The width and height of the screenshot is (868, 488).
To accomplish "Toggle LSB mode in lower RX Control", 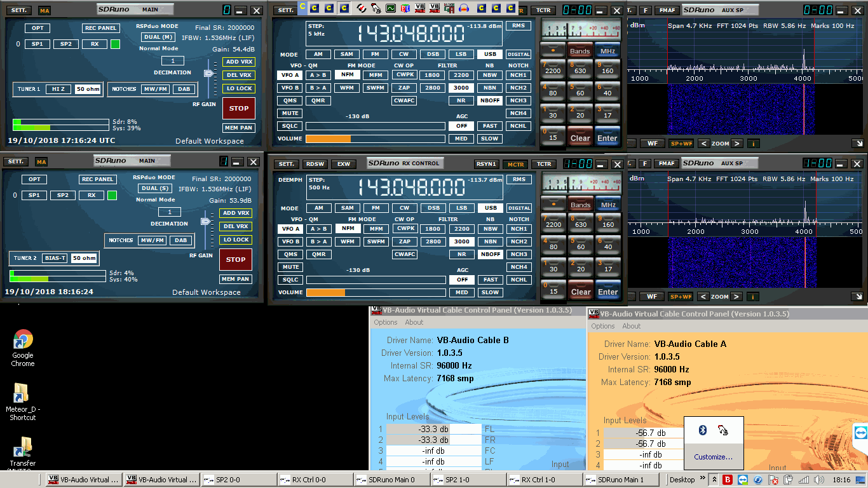I will 462,208.
